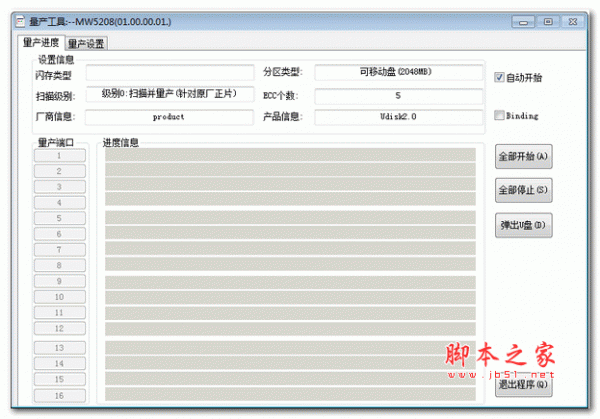The image size is (600, 419).
Task: Click the 退出程序 (Q) button
Action: 523,385
